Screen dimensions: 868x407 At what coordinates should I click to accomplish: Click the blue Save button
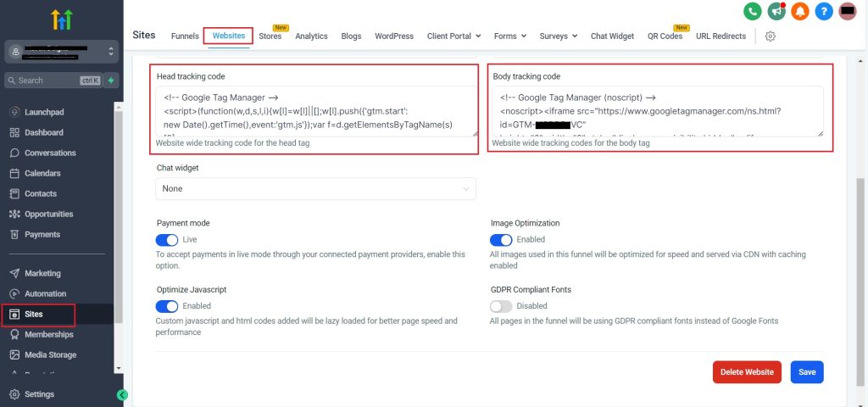click(x=807, y=372)
